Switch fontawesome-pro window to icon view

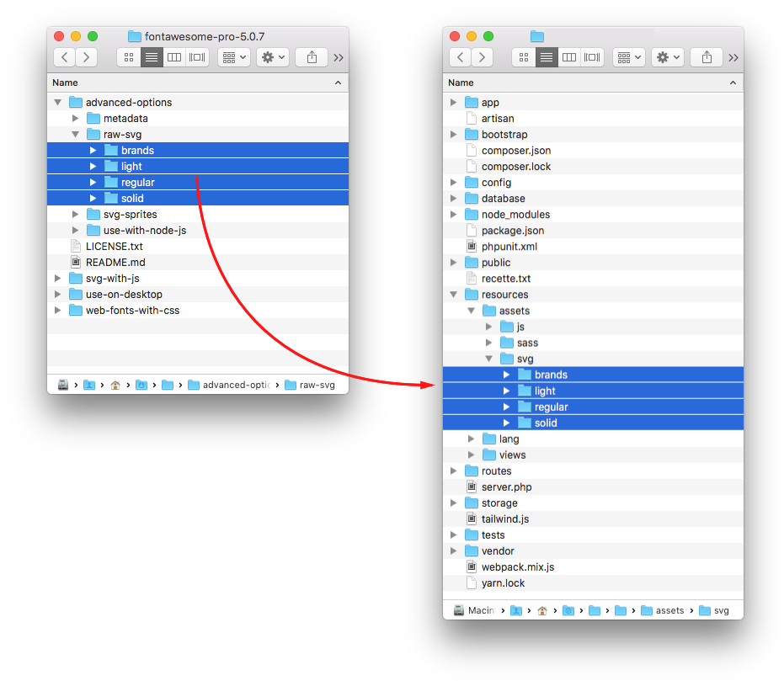(x=129, y=57)
